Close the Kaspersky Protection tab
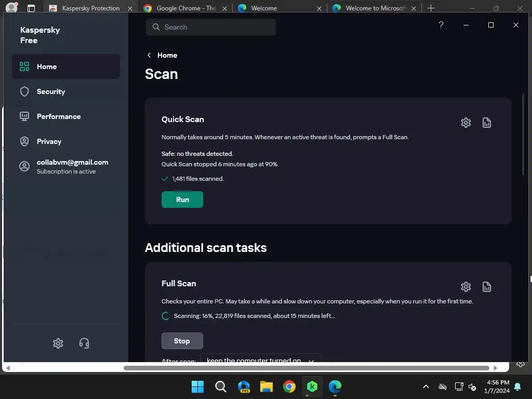The width and height of the screenshot is (532, 399). pos(130,8)
